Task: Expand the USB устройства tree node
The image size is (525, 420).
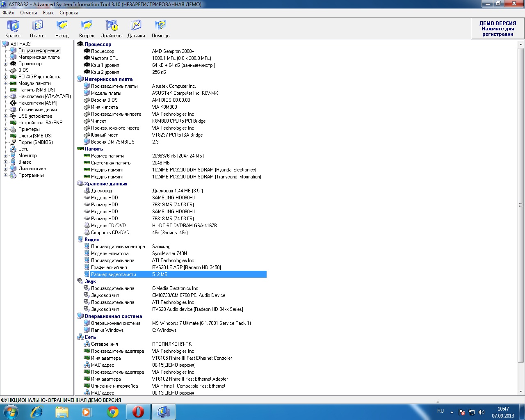Action: [6, 116]
